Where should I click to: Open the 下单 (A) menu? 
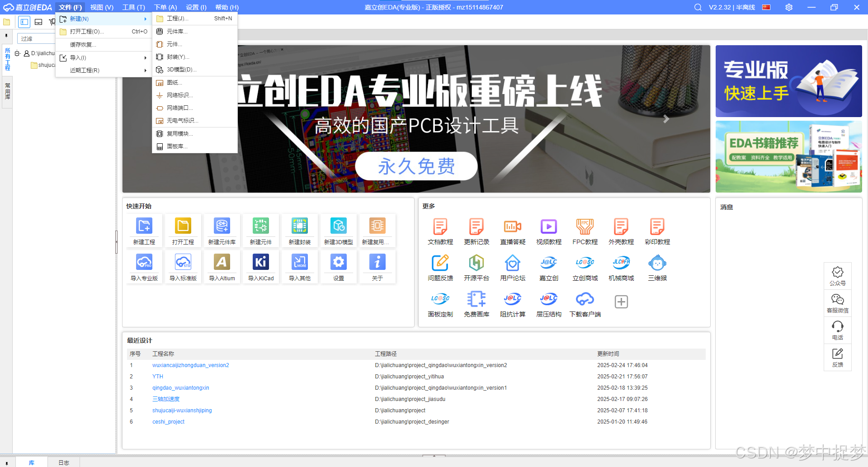(165, 7)
